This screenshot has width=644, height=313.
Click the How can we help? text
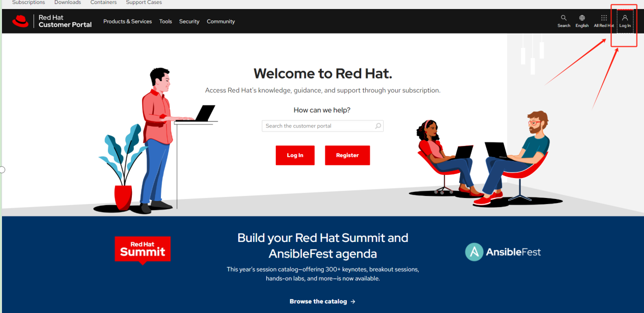(x=322, y=110)
